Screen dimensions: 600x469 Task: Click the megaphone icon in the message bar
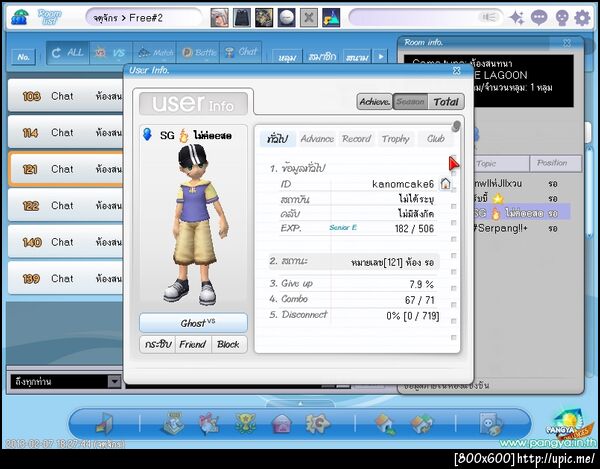pyautogui.click(x=489, y=18)
